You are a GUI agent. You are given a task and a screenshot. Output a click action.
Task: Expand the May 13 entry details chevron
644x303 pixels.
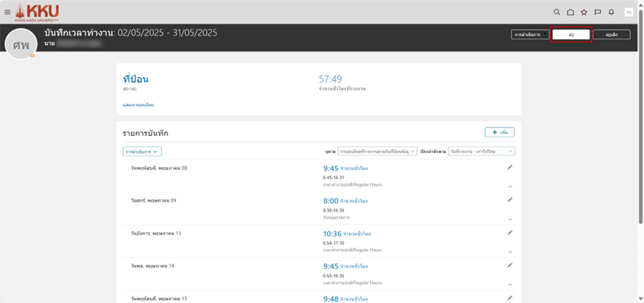point(510,252)
